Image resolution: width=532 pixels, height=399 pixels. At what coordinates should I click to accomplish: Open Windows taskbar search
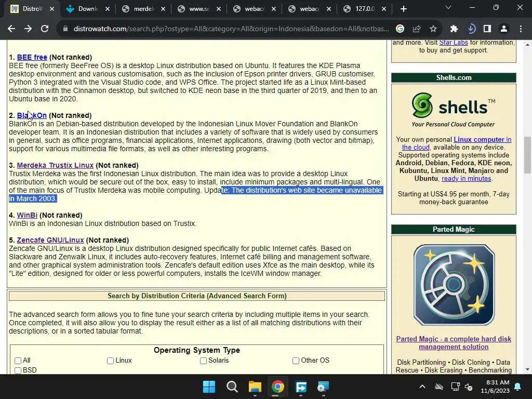point(232,387)
